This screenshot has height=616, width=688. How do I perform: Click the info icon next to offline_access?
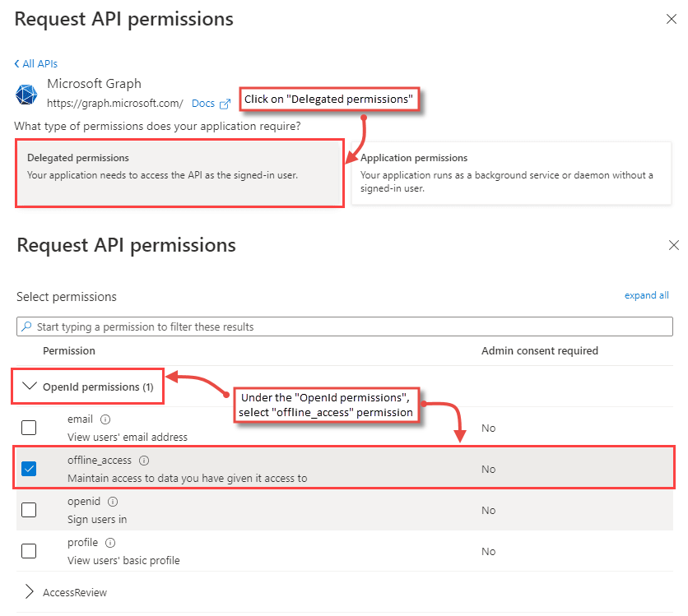click(144, 461)
